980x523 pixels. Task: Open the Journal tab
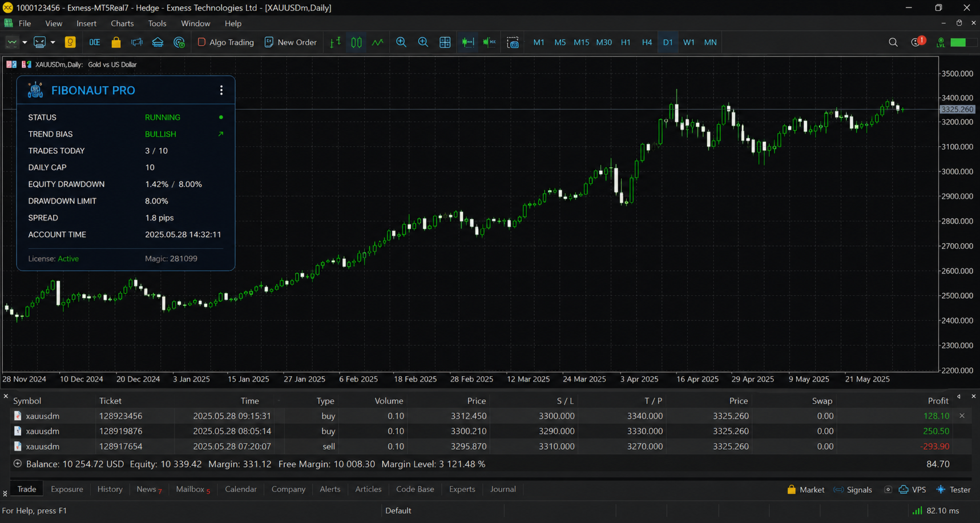503,489
